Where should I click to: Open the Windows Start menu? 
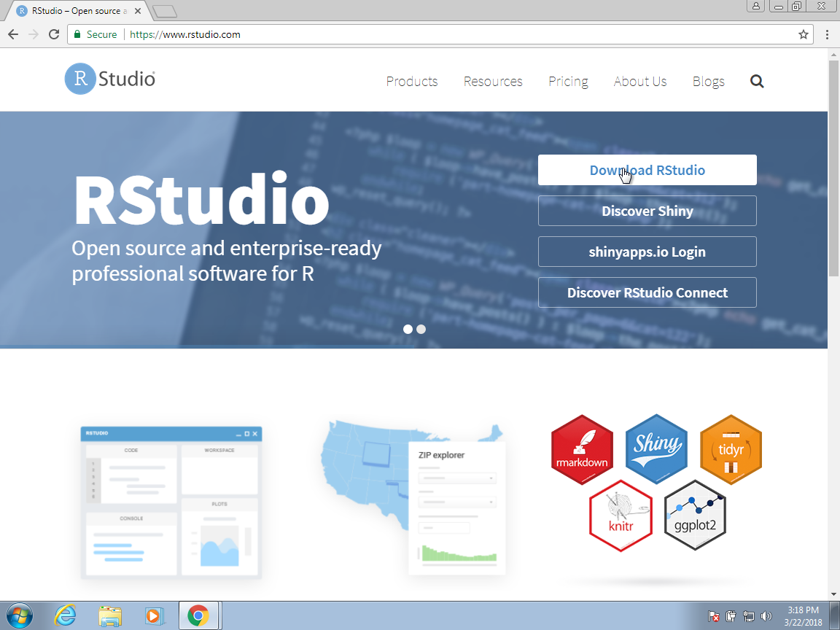(x=20, y=616)
